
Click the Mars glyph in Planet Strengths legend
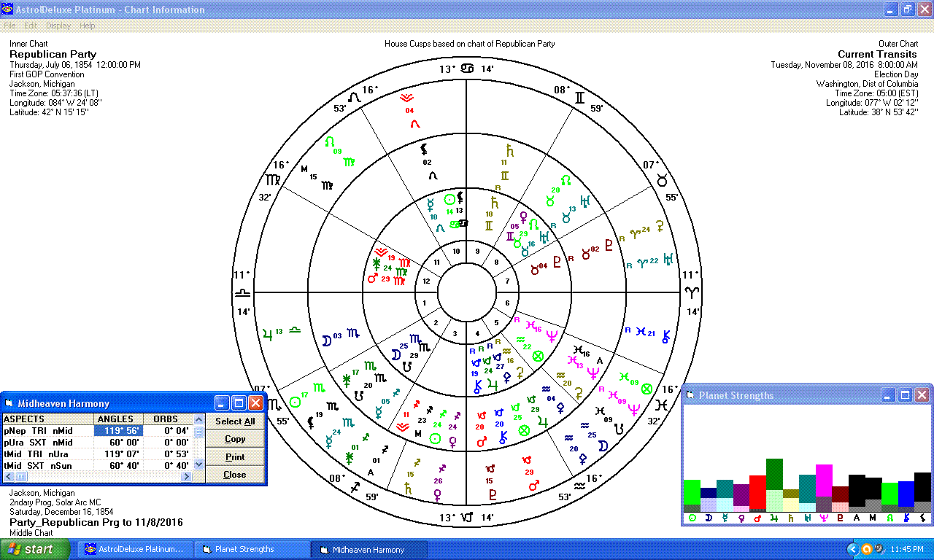(x=758, y=518)
